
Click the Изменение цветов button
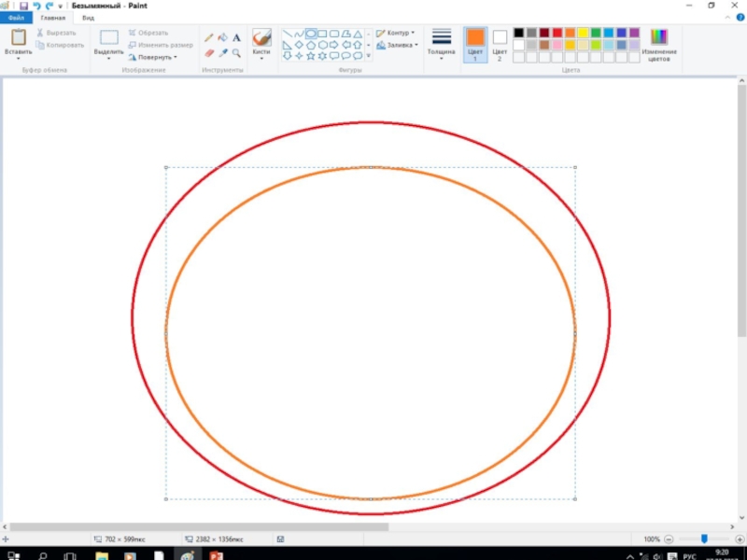coord(659,43)
